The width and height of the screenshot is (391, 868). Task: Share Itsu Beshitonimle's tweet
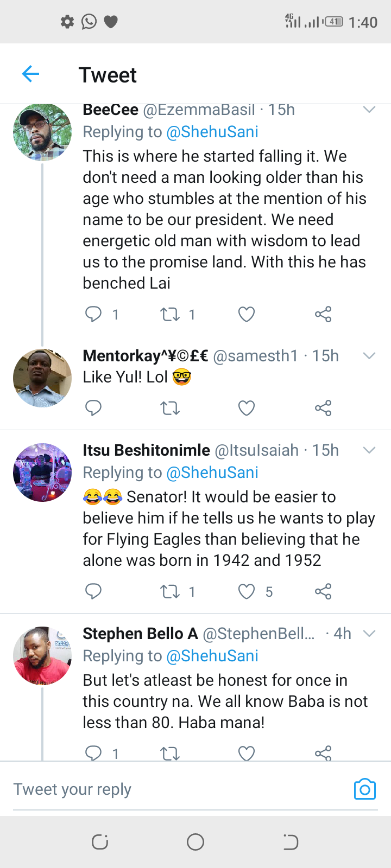point(323,591)
